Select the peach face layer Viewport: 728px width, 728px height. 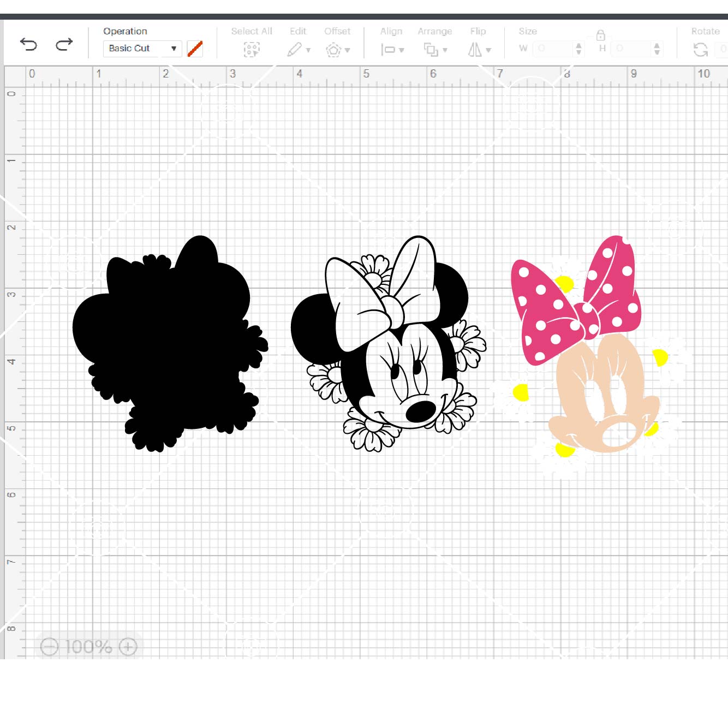[x=604, y=393]
